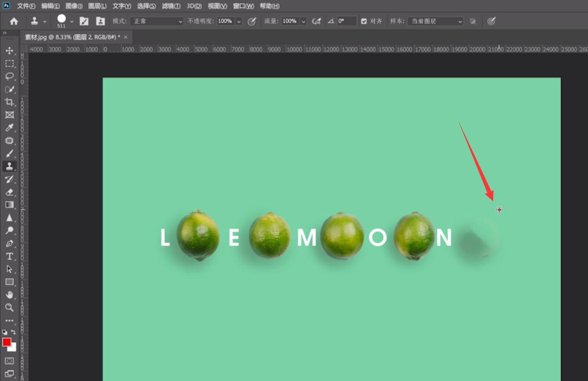Toggle the 对齐 (Aligned) checkbox

pyautogui.click(x=364, y=21)
